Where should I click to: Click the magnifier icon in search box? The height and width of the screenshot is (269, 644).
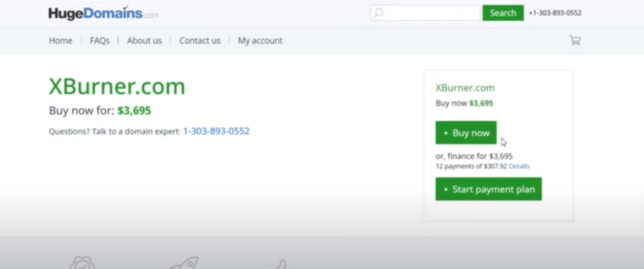(378, 13)
